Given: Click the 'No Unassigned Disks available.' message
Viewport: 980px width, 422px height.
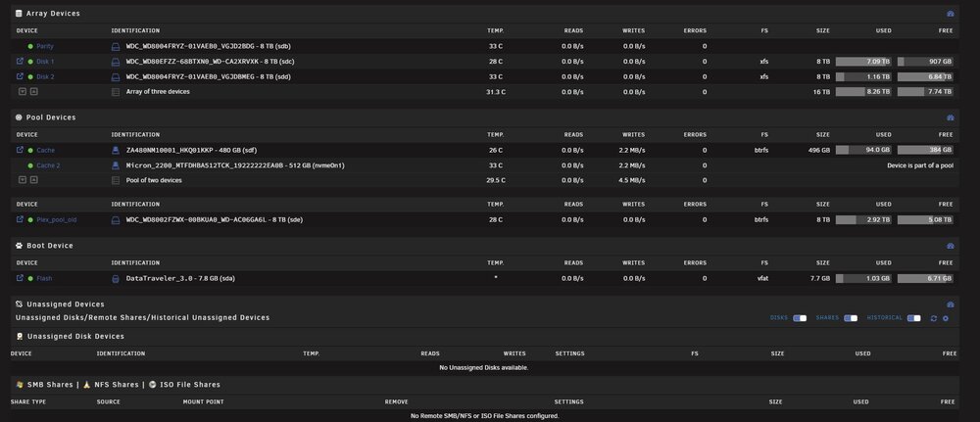Looking at the screenshot, I should coord(484,368).
